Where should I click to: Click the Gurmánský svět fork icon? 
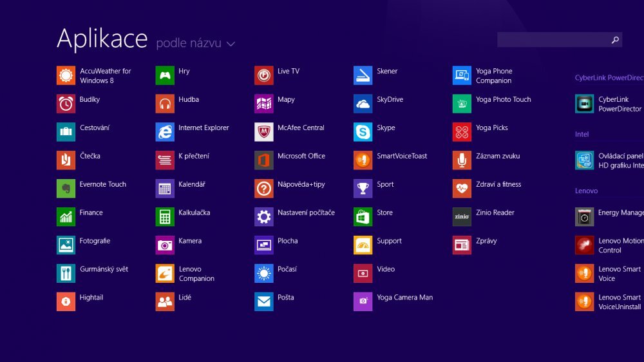(x=66, y=274)
